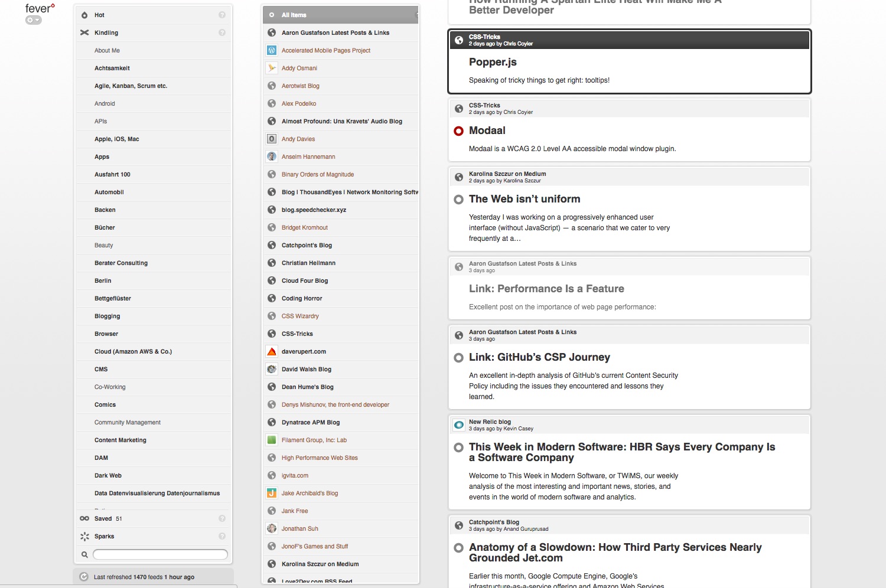Click the Jake Archibald's Blog favicon
The image size is (886, 588).
(x=272, y=493)
